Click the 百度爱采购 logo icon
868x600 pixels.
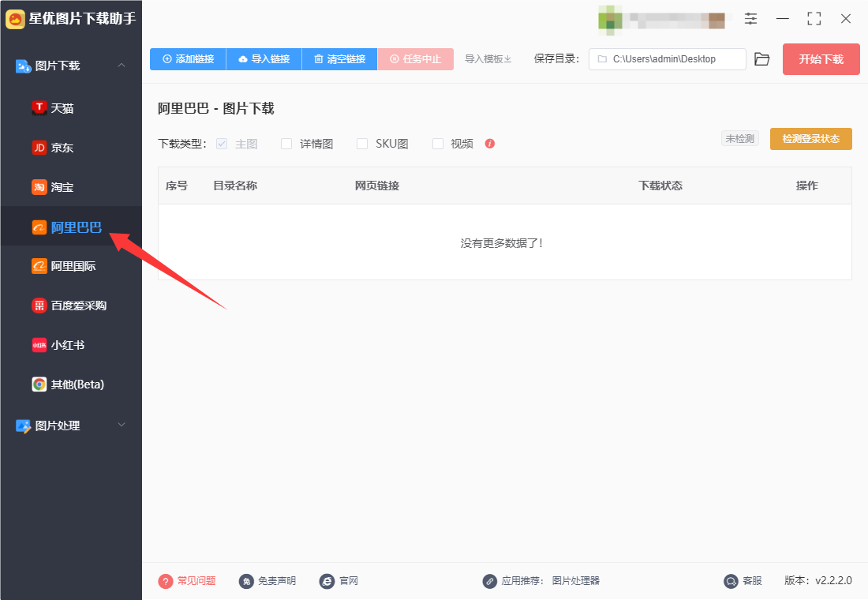pos(39,306)
